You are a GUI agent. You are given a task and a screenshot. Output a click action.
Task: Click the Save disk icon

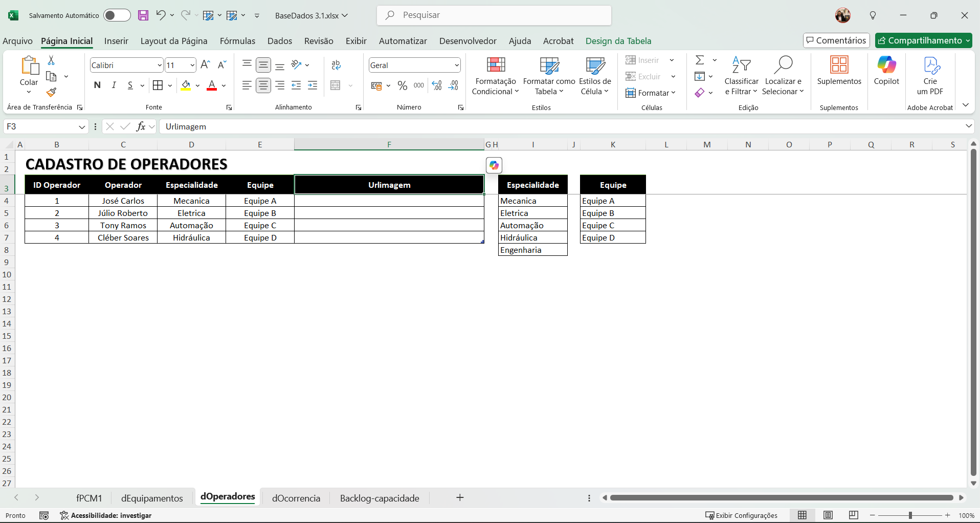(x=143, y=15)
